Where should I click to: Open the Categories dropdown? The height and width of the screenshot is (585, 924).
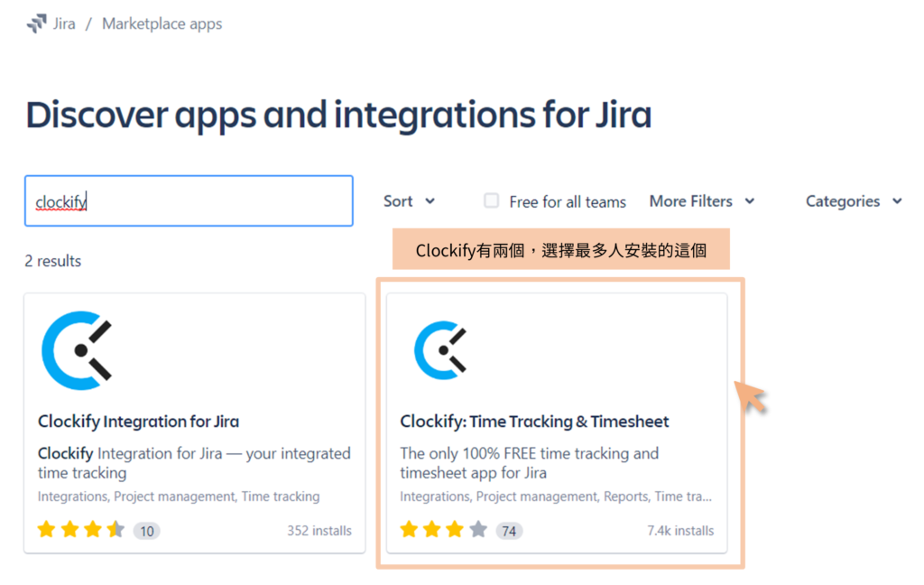[x=854, y=201]
